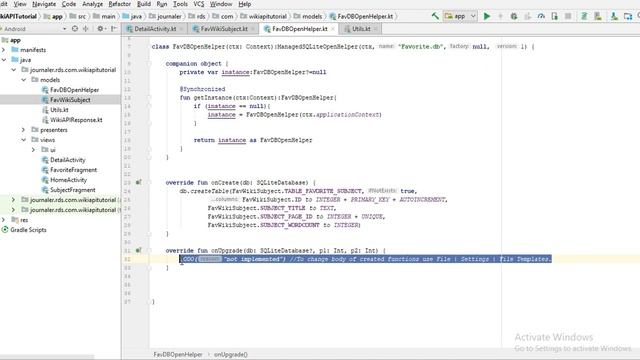This screenshot has width=640, height=360.
Task: Switch to the FavWikiSubject.kt tab
Action: pos(224,29)
